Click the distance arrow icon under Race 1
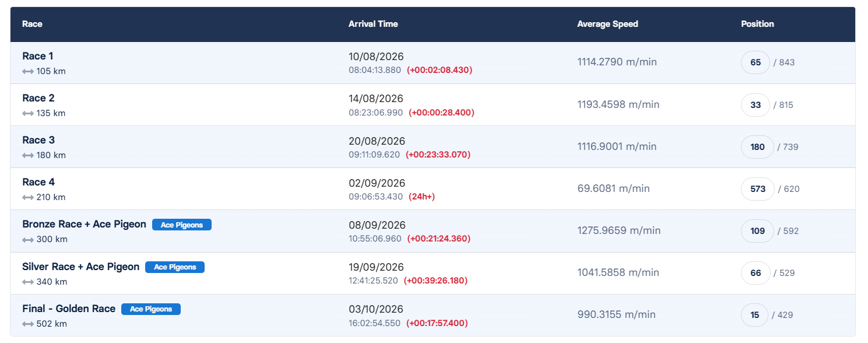The width and height of the screenshot is (868, 343). (28, 71)
